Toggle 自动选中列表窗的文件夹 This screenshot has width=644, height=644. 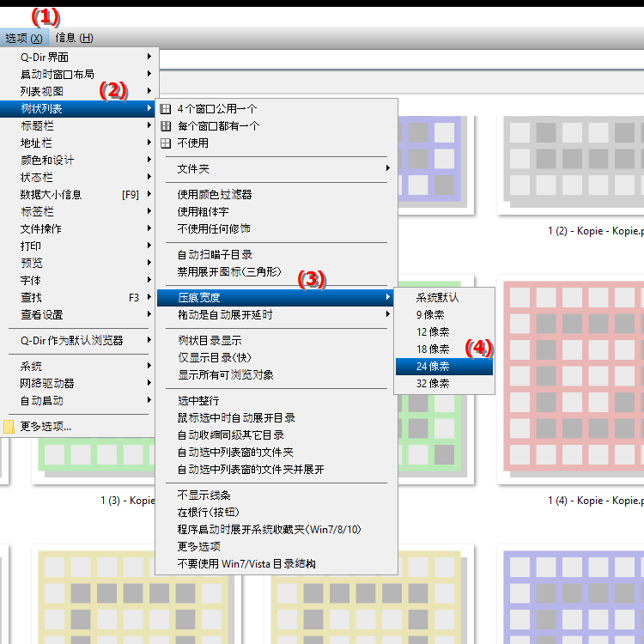click(276, 453)
